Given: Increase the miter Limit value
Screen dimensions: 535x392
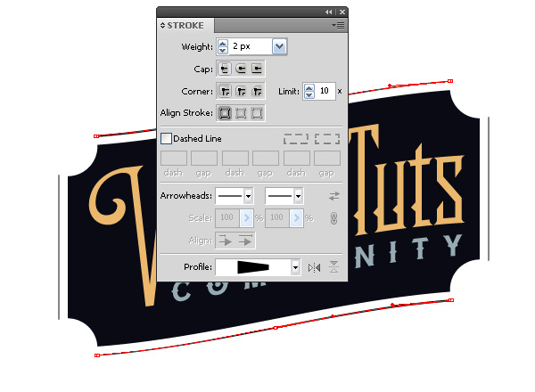Looking at the screenshot, I should tap(309, 88).
